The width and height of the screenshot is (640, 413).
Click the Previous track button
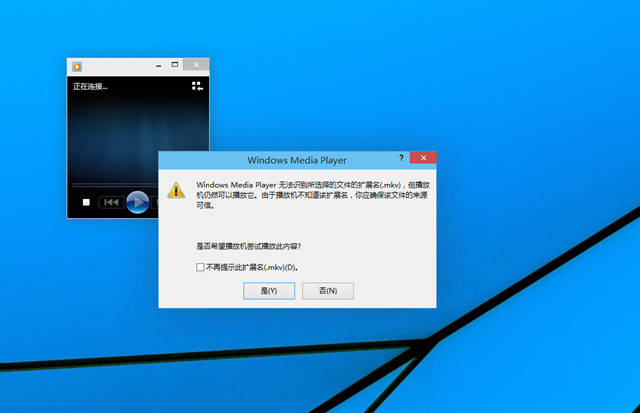click(111, 202)
